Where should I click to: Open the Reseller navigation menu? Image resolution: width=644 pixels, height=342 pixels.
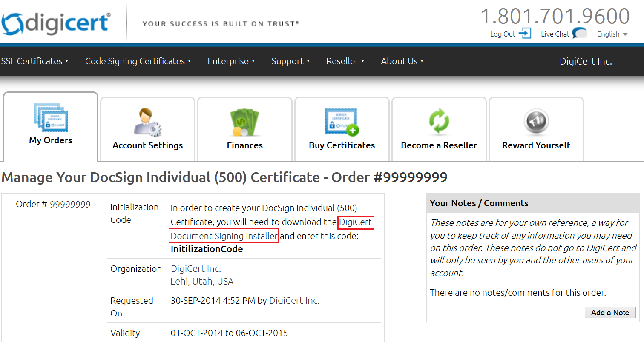[x=345, y=61]
